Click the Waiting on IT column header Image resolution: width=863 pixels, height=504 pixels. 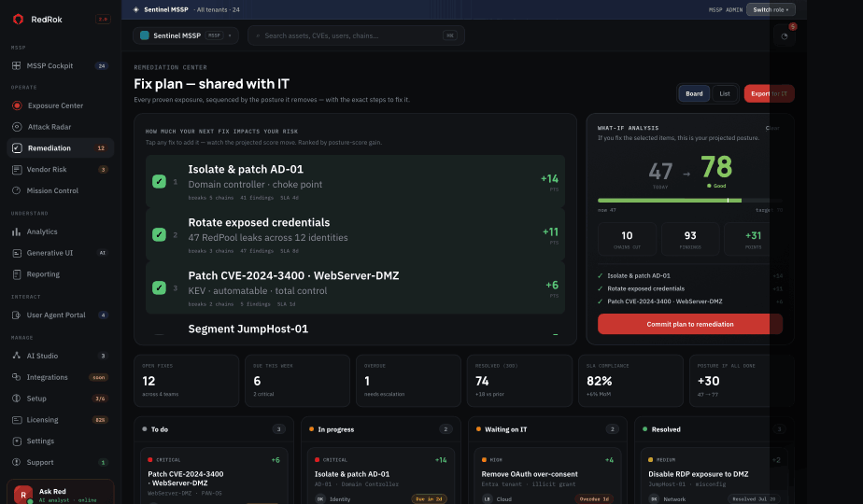[547, 429]
